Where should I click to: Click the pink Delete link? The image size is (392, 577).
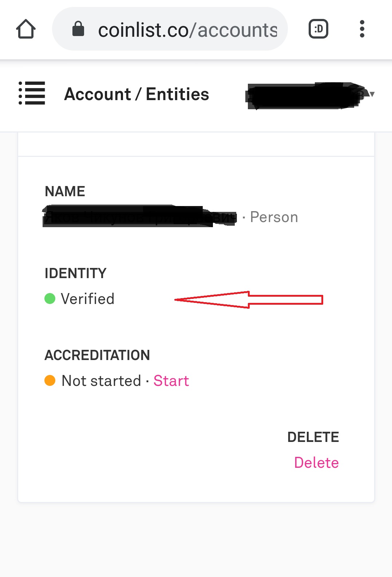[x=316, y=463]
